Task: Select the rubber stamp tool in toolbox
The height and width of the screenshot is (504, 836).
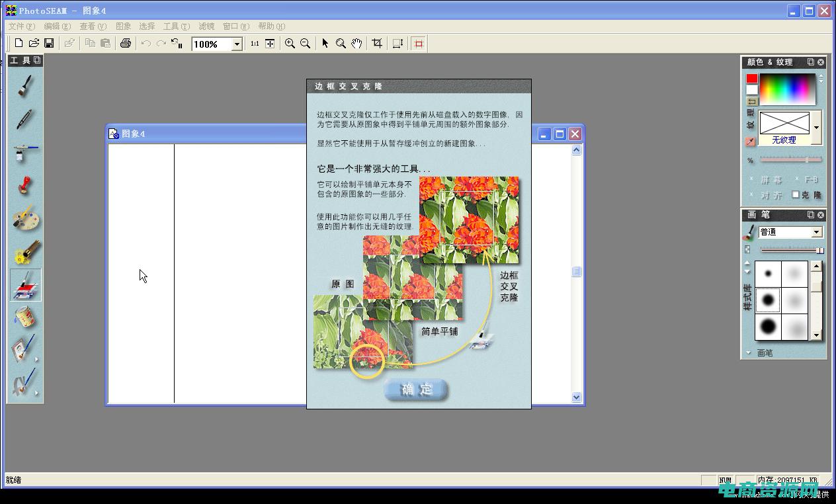Action: 25,185
